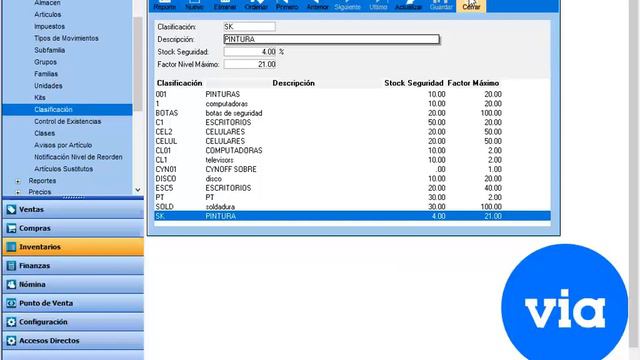This screenshot has height=360, width=640.
Task: Click the Actualizar toolbar button
Action: (x=408, y=6)
